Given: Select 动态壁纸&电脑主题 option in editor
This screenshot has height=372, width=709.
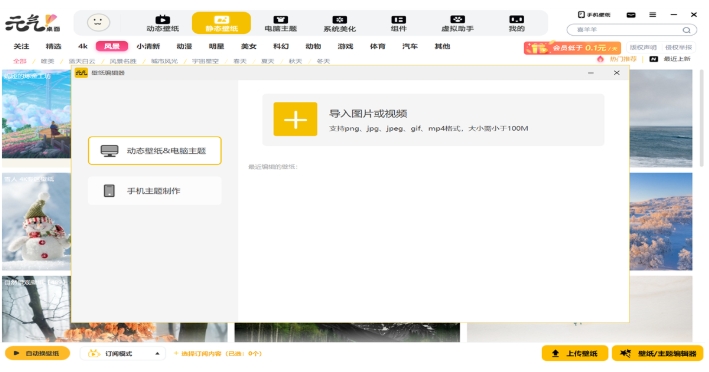Looking at the screenshot, I should point(155,151).
